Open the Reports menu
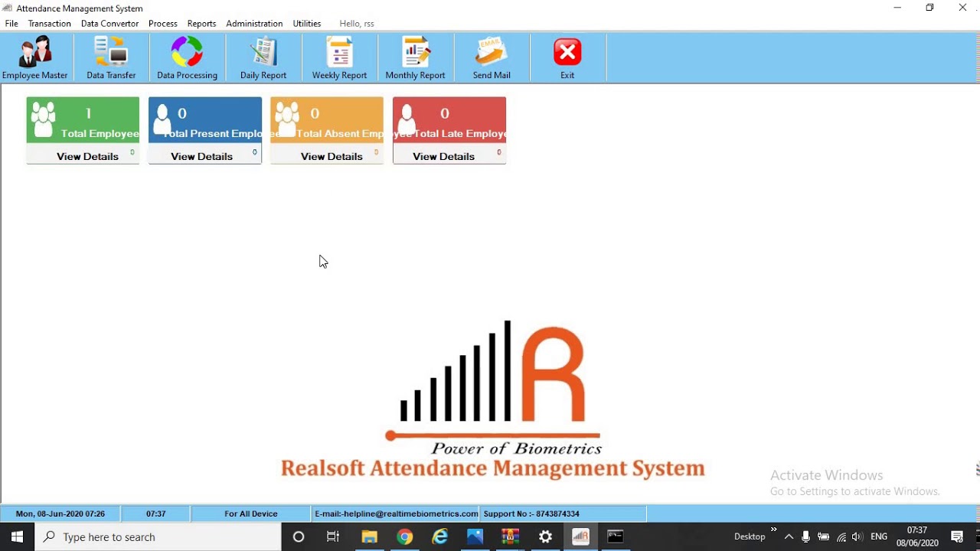 [201, 24]
